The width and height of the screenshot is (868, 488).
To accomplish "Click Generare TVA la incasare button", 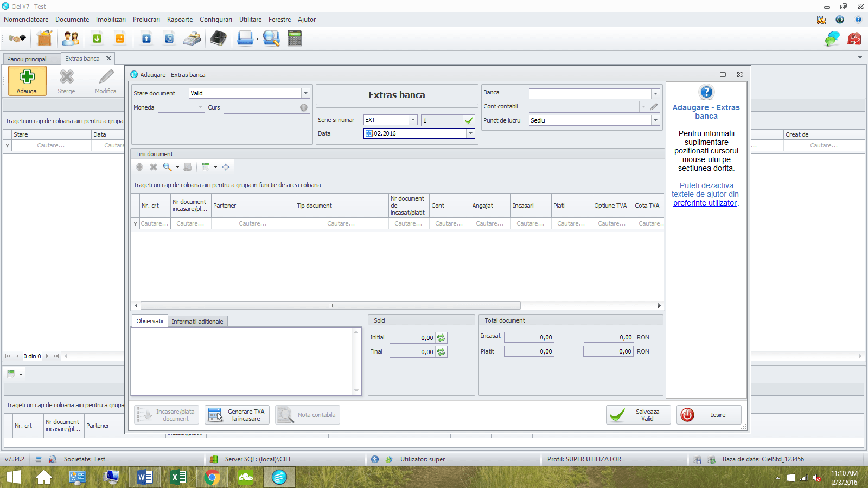I will 237,415.
